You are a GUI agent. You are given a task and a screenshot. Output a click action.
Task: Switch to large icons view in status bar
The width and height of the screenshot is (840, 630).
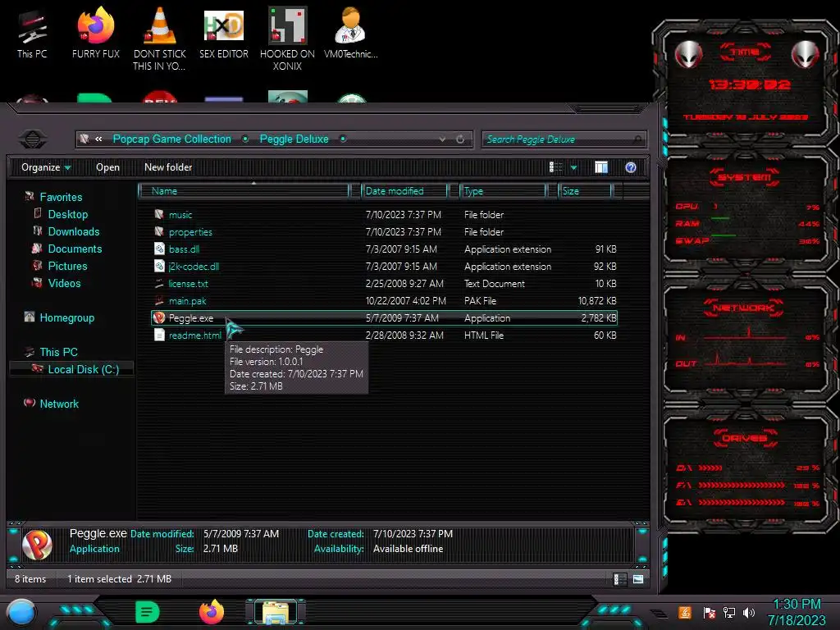[638, 579]
